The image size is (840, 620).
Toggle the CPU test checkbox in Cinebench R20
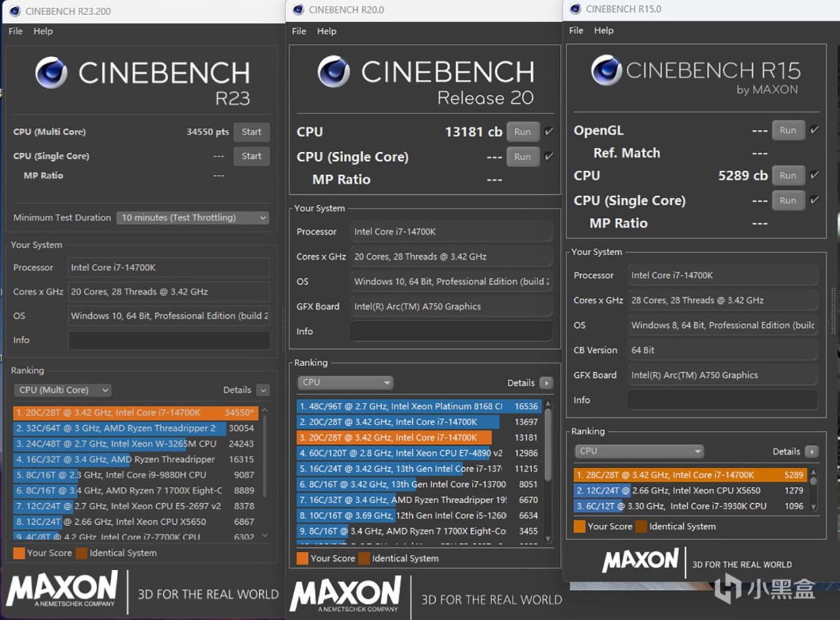click(x=549, y=131)
